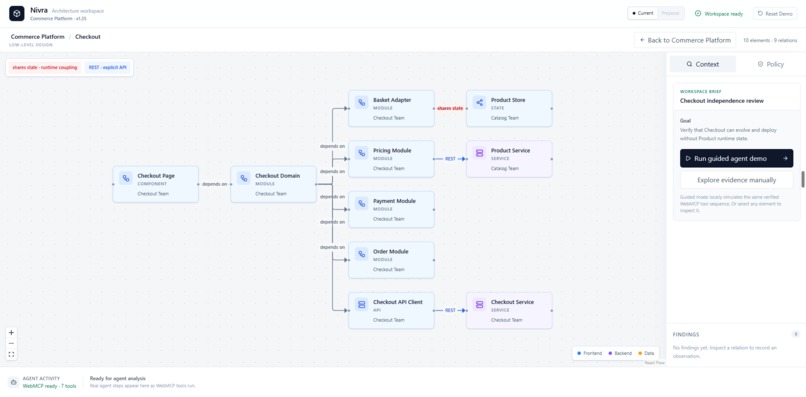Click the Frontend legend dot
Viewport: 806px width, 397px height.
pyautogui.click(x=579, y=353)
